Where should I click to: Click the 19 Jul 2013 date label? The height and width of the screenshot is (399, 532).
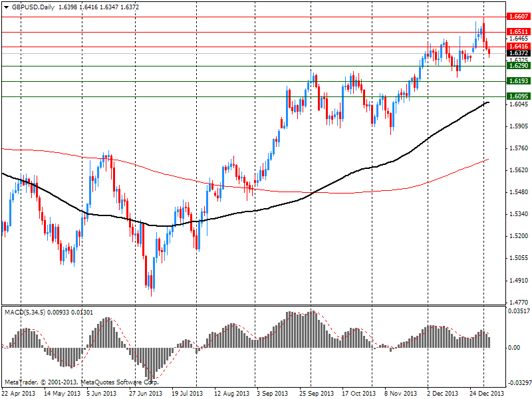[188, 393]
